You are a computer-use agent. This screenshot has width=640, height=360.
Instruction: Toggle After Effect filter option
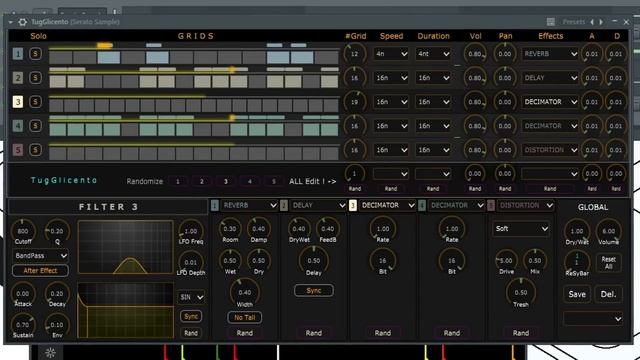[40, 271]
